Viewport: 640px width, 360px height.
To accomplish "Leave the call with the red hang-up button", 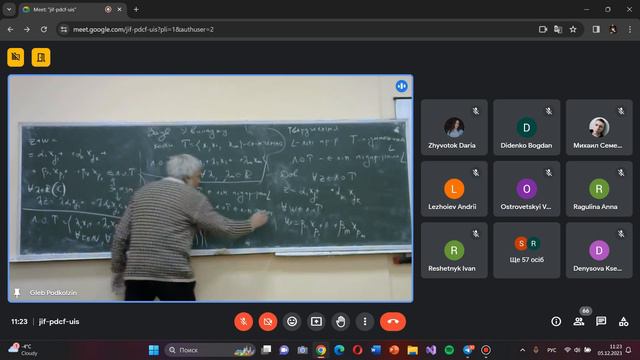I will pos(393,322).
